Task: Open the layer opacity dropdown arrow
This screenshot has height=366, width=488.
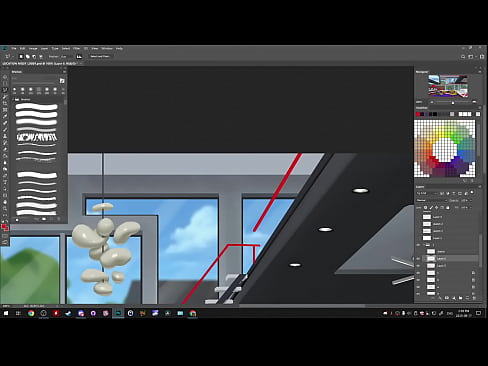Action: (470, 200)
